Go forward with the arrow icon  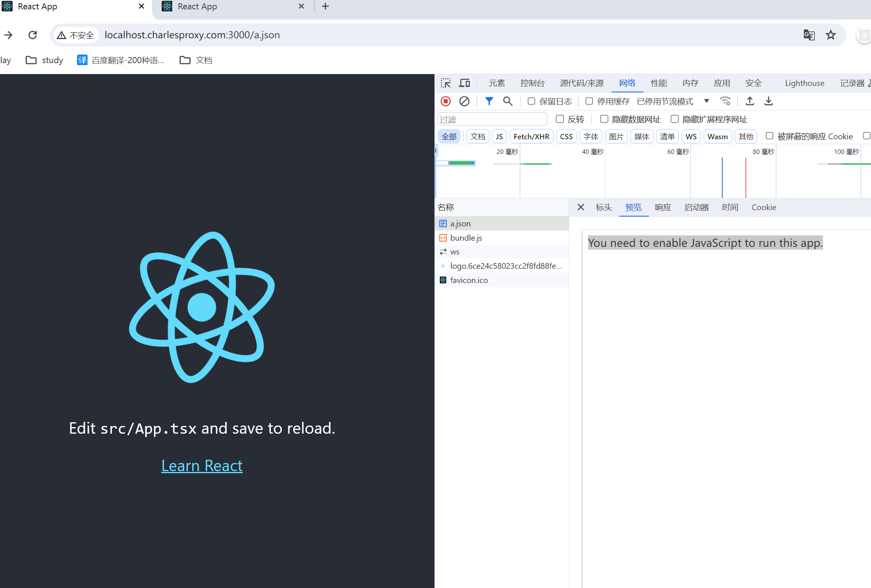(8, 35)
